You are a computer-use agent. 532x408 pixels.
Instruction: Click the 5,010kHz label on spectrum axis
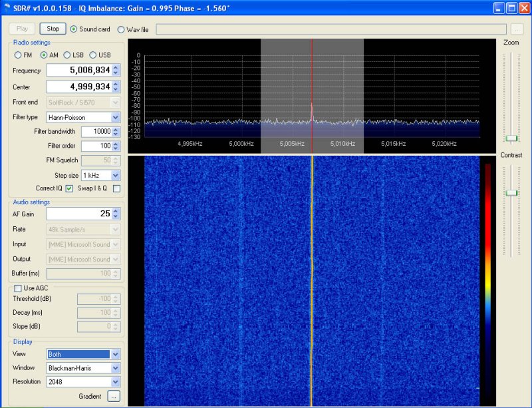[342, 144]
